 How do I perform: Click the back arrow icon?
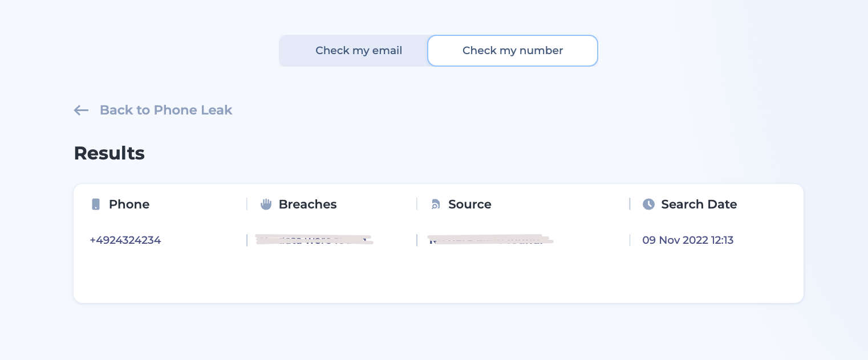82,111
